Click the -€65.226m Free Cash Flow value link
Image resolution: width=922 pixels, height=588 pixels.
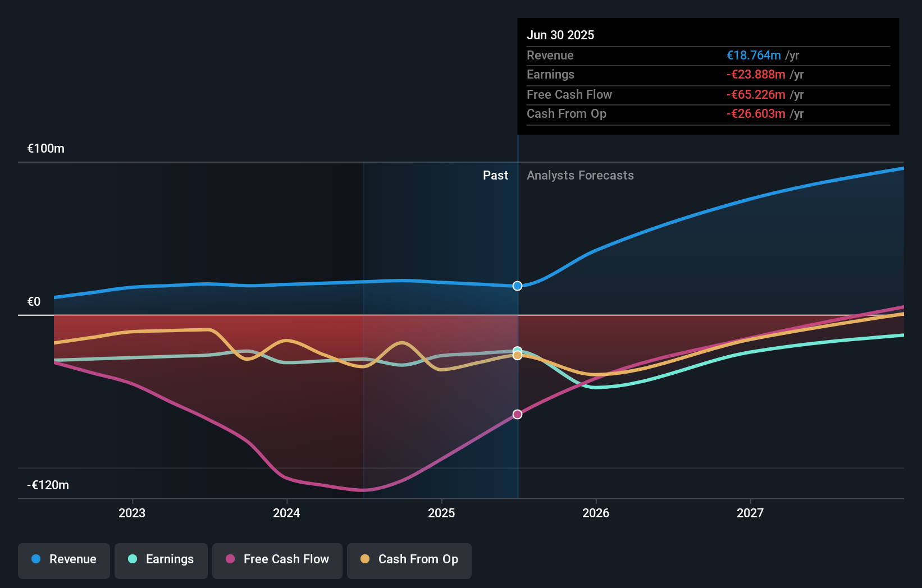[756, 94]
